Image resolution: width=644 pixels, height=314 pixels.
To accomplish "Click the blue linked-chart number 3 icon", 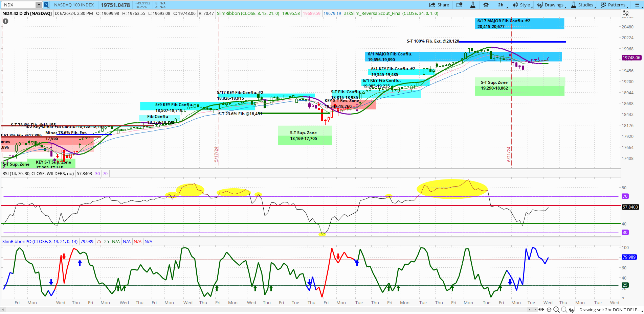I will (46, 5).
